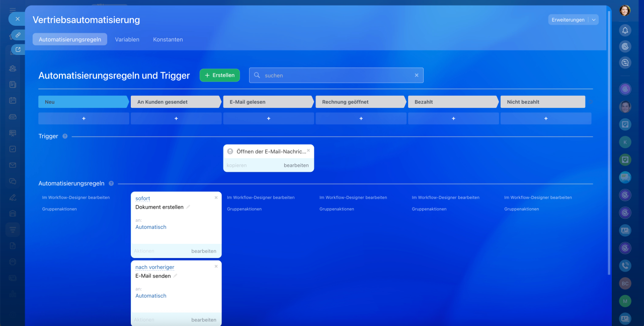Add a rule under the Bezahlt stage

point(453,118)
